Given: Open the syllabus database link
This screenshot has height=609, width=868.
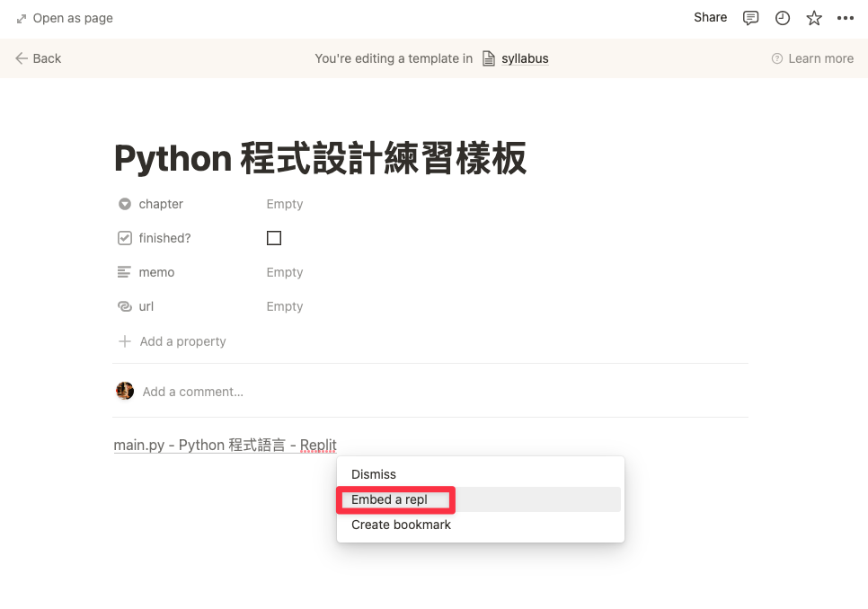Looking at the screenshot, I should [x=524, y=58].
